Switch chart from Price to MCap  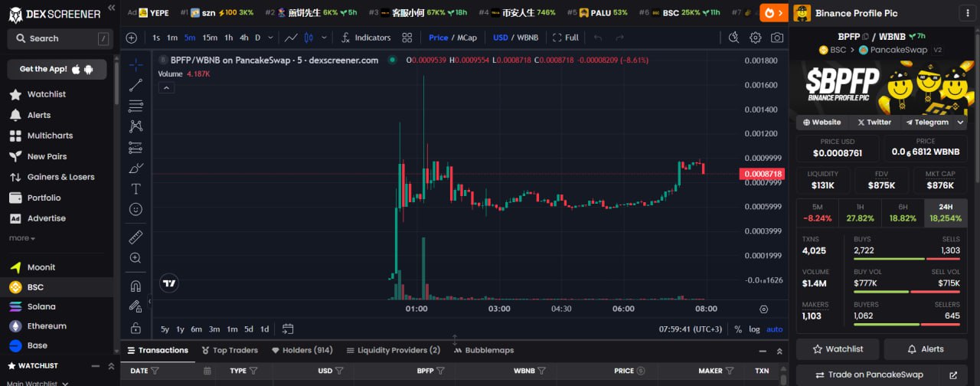click(x=467, y=38)
